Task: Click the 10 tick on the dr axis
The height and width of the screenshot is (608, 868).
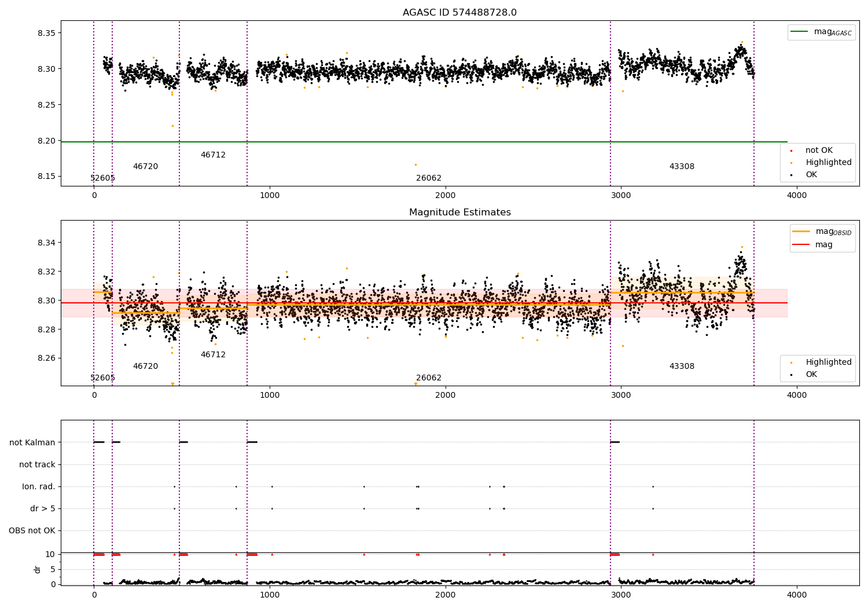Action: click(x=51, y=554)
